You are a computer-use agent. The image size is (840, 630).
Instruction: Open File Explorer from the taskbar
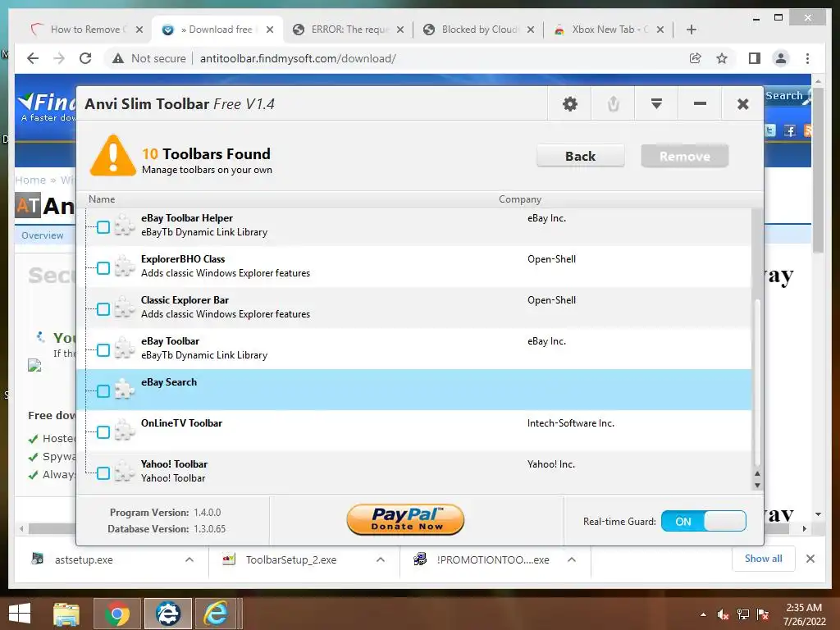(x=66, y=614)
